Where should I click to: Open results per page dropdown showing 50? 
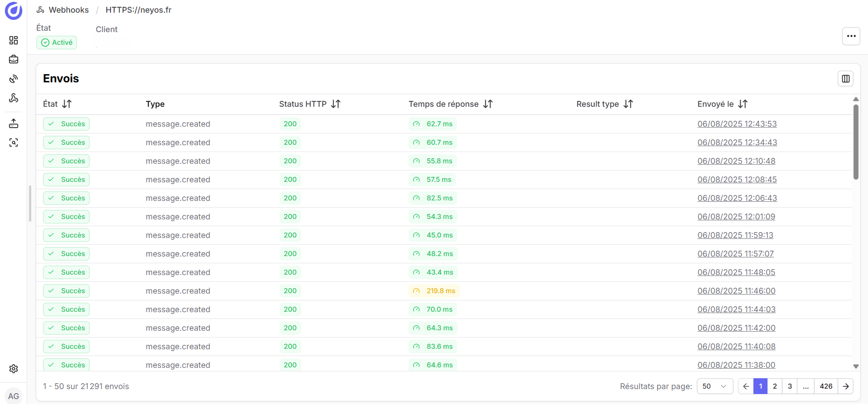click(x=715, y=386)
